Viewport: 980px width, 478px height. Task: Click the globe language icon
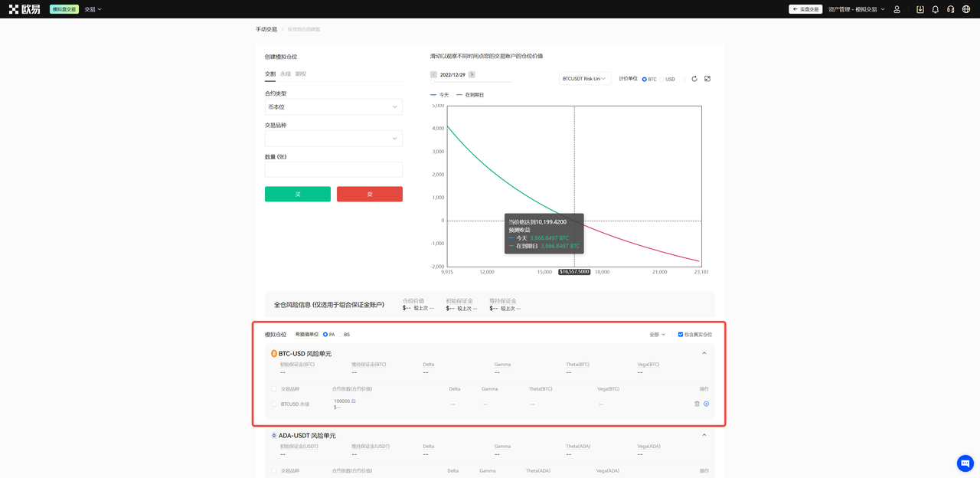(x=965, y=9)
